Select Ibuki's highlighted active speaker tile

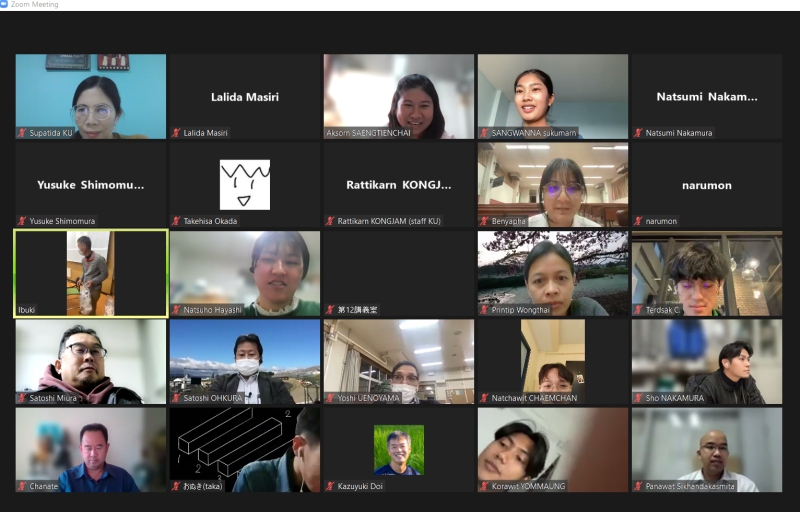(x=90, y=272)
